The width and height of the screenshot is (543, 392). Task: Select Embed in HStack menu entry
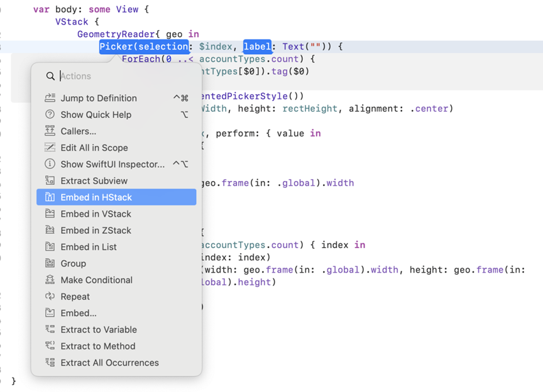[x=116, y=197]
